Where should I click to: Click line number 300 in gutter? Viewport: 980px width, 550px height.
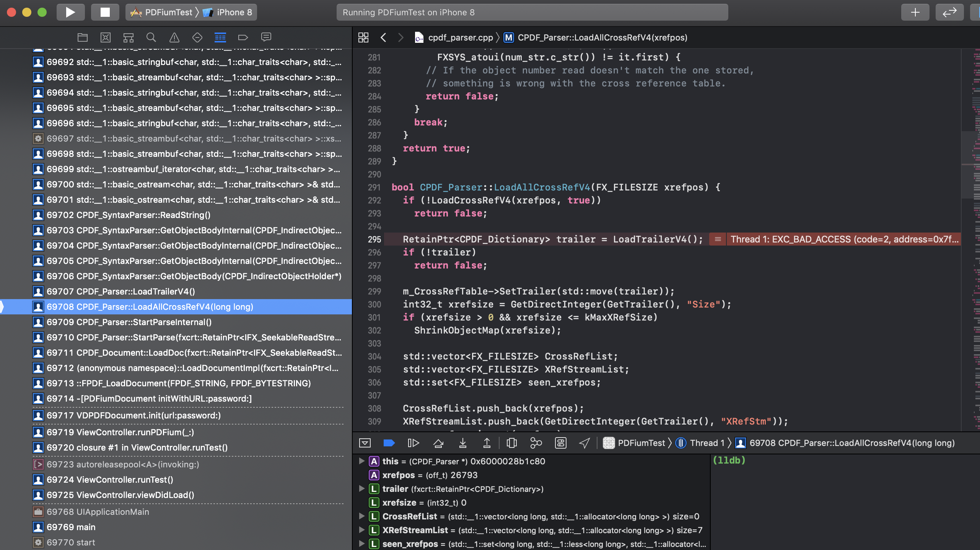[374, 304]
